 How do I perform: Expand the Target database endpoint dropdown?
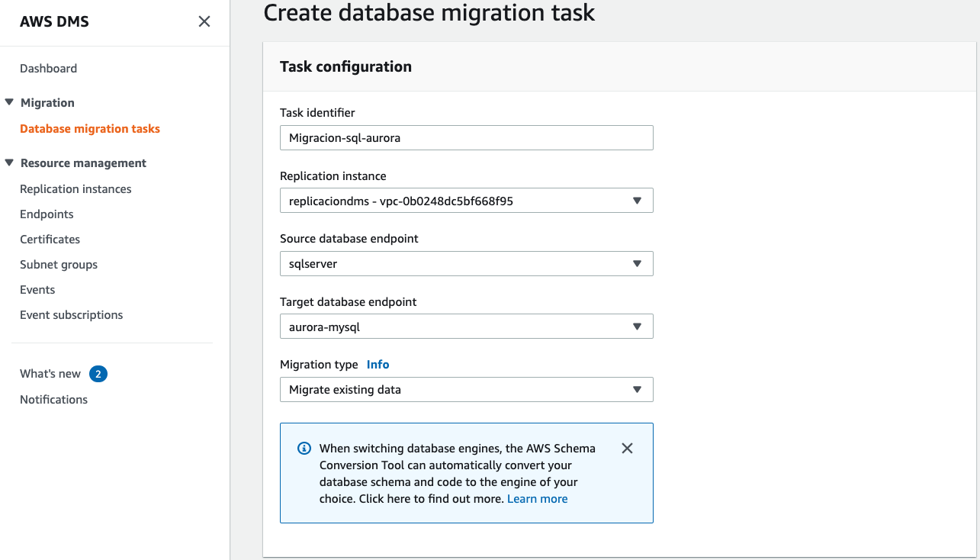(466, 327)
